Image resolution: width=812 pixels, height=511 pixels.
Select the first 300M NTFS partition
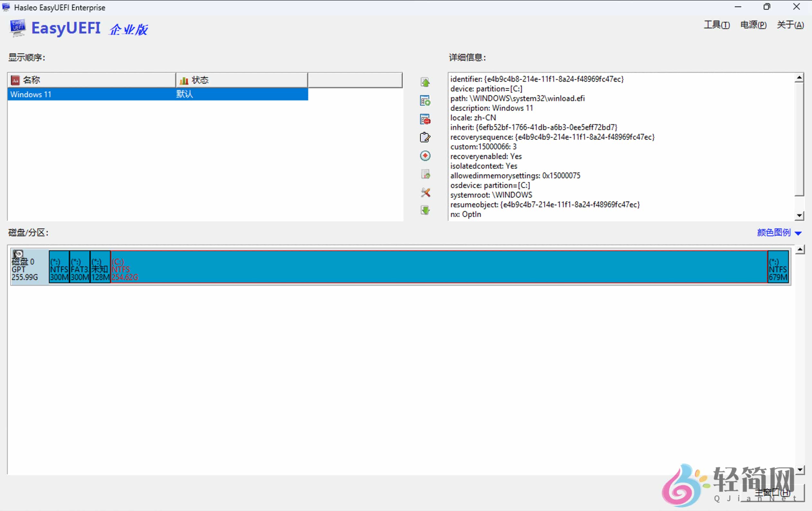tap(59, 266)
